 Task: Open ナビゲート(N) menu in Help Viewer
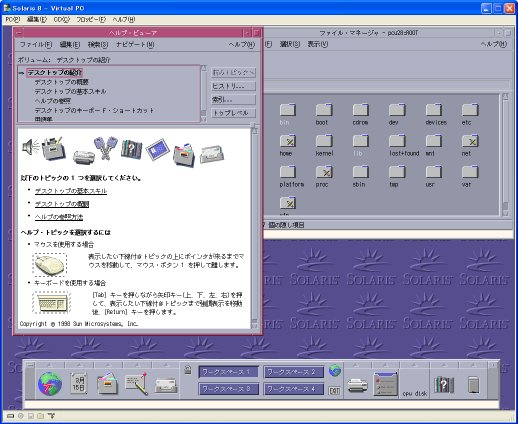(x=135, y=44)
